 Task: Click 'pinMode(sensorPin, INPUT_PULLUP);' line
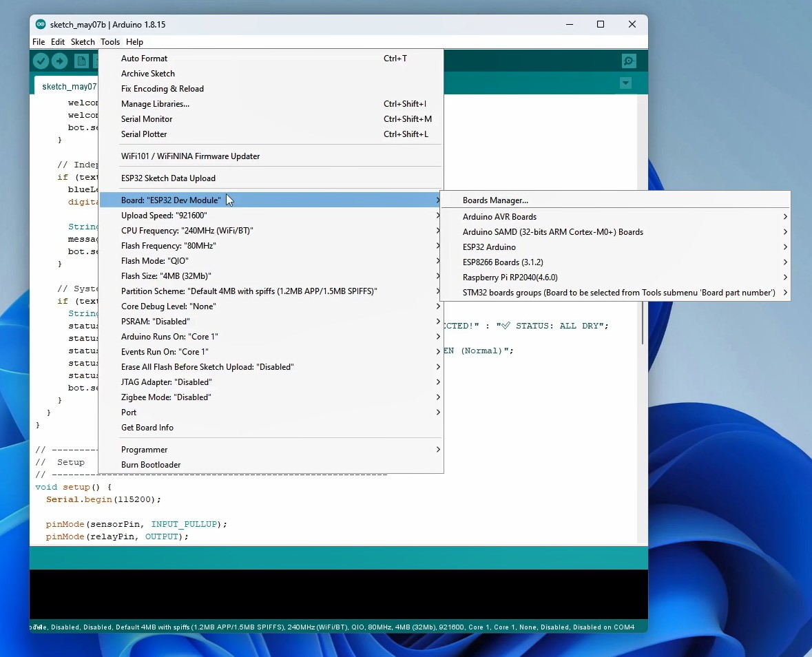[x=136, y=524]
